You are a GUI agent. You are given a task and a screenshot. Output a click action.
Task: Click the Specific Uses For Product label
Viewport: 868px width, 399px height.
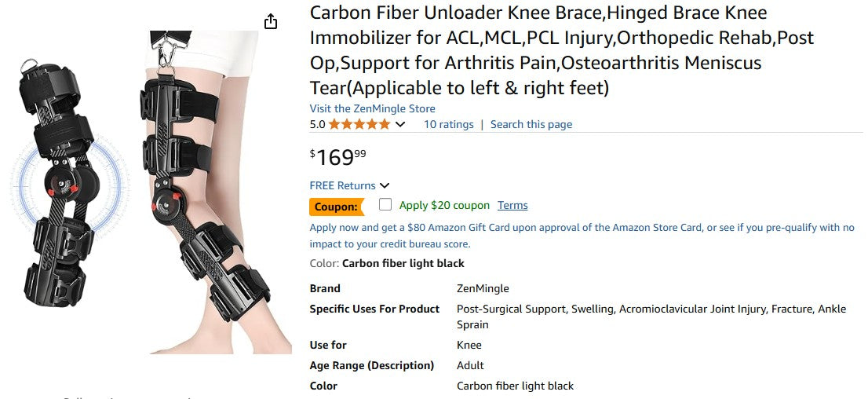pos(374,309)
